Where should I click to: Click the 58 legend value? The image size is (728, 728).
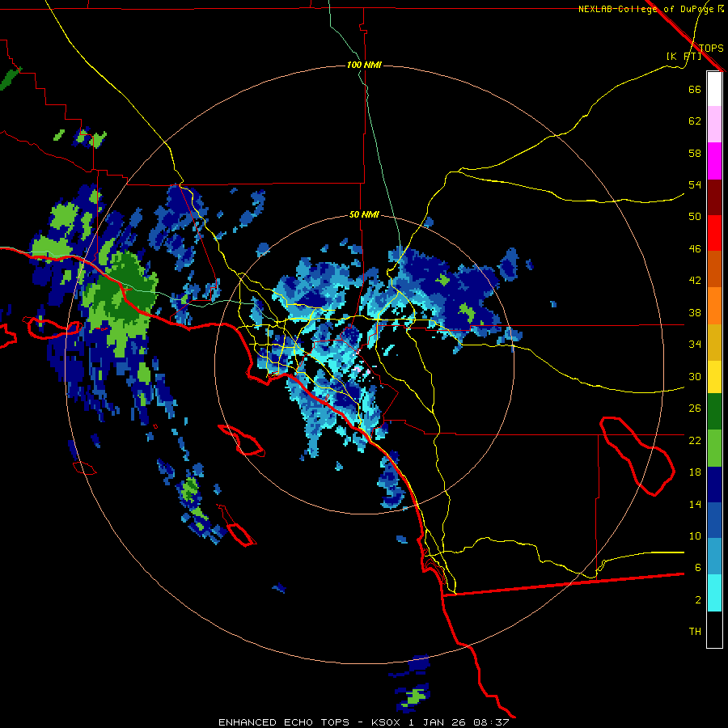point(695,153)
